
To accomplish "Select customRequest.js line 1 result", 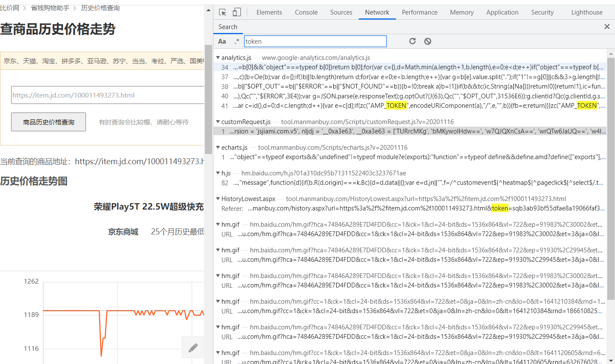I will pyautogui.click(x=410, y=131).
